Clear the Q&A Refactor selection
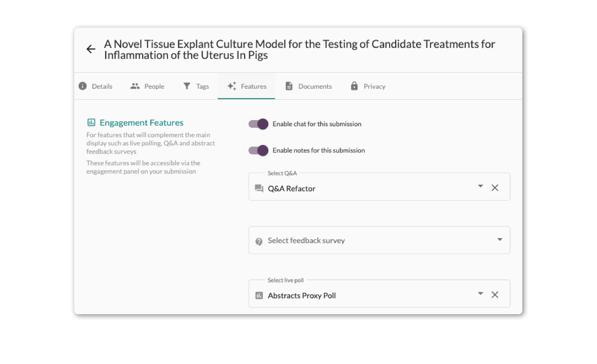The image size is (597, 364). point(495,188)
